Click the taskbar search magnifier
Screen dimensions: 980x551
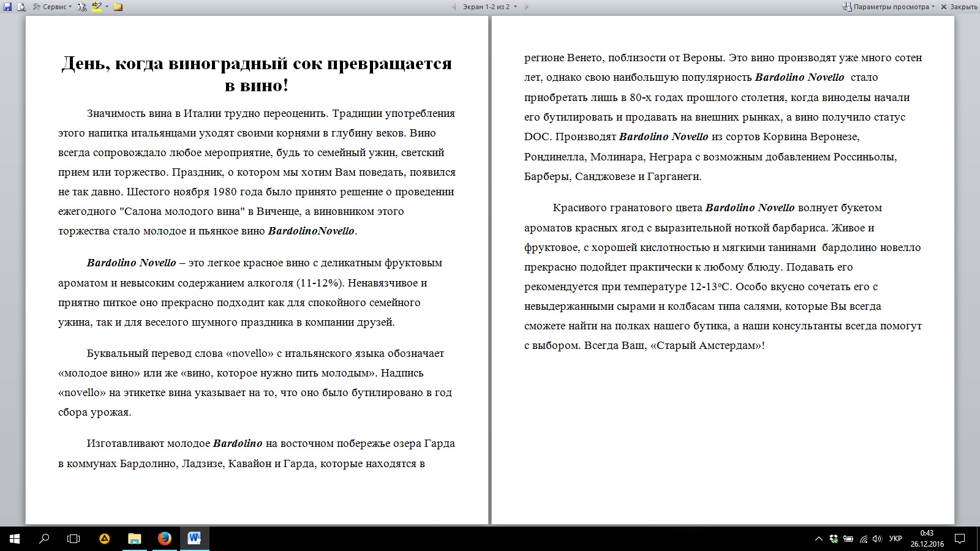coord(44,539)
